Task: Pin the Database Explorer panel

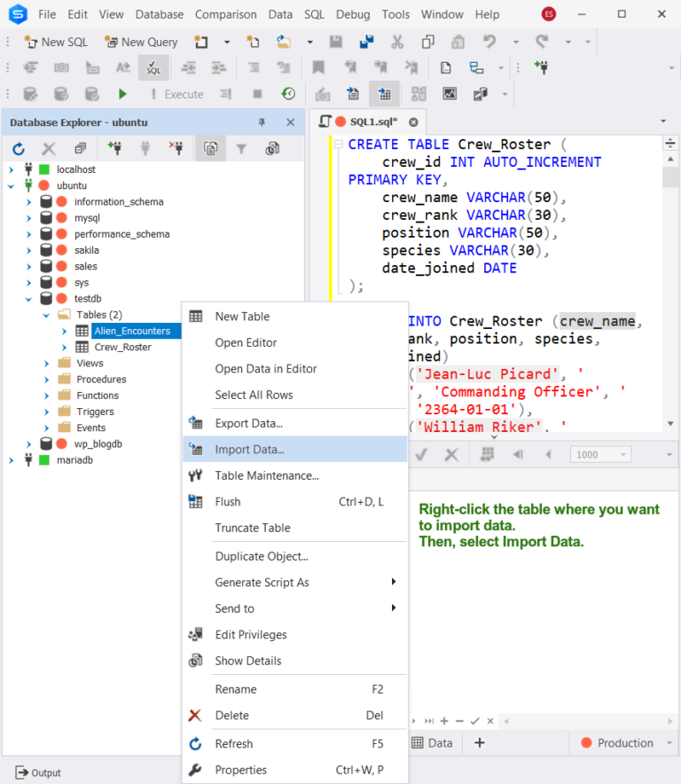Action: pyautogui.click(x=262, y=122)
